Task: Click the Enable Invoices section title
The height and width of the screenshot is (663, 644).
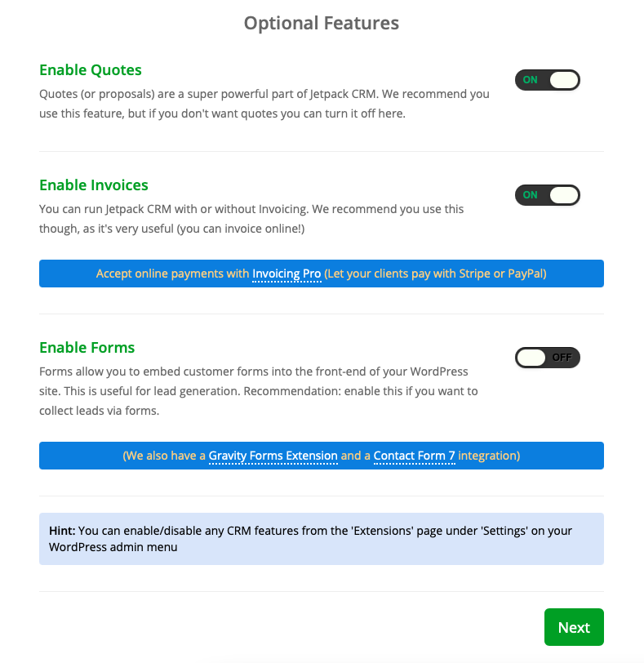Action: [94, 185]
